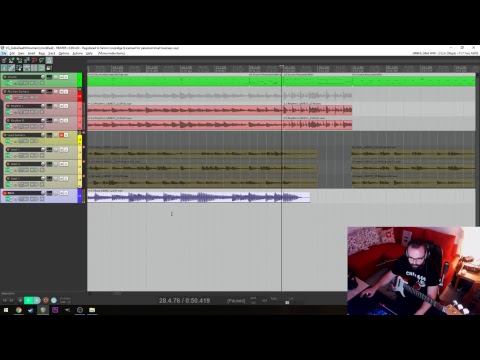Toggle the transport Repeat button
Image resolution: width=480 pixels, height=360 pixels.
click(x=54, y=300)
